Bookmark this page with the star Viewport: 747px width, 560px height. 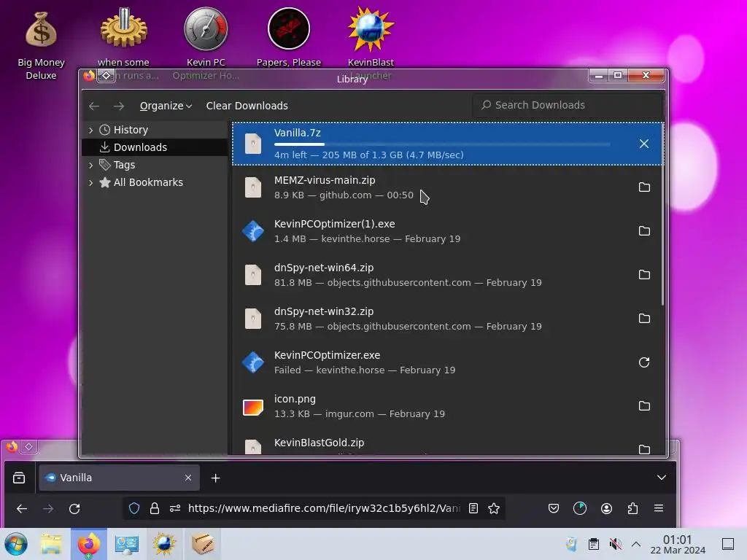click(494, 508)
